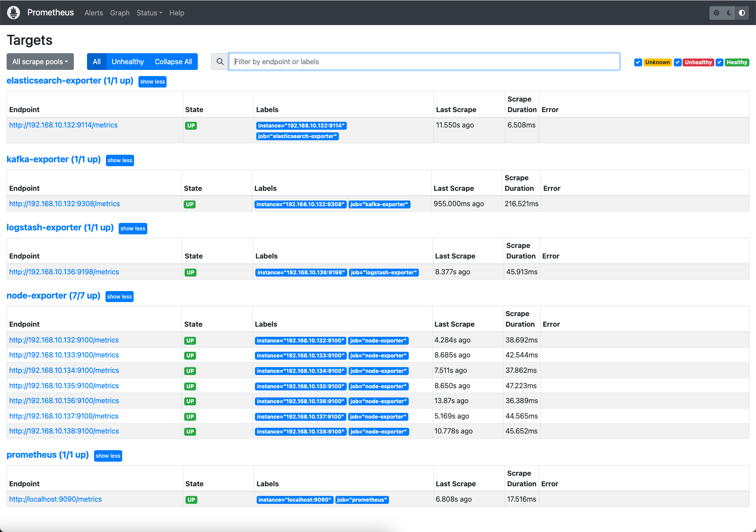The width and height of the screenshot is (756, 532).
Task: Open endpoint 192.168.10.137:9100/metrics link
Action: 64,416
